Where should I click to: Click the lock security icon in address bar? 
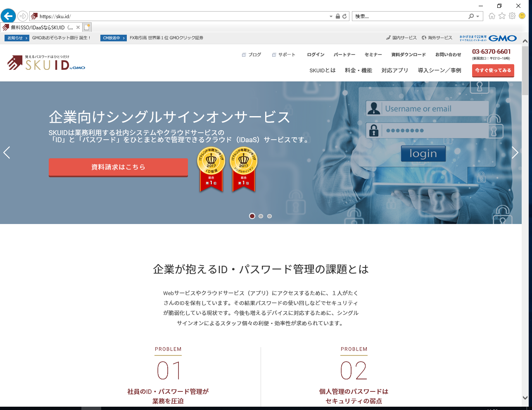coord(338,16)
